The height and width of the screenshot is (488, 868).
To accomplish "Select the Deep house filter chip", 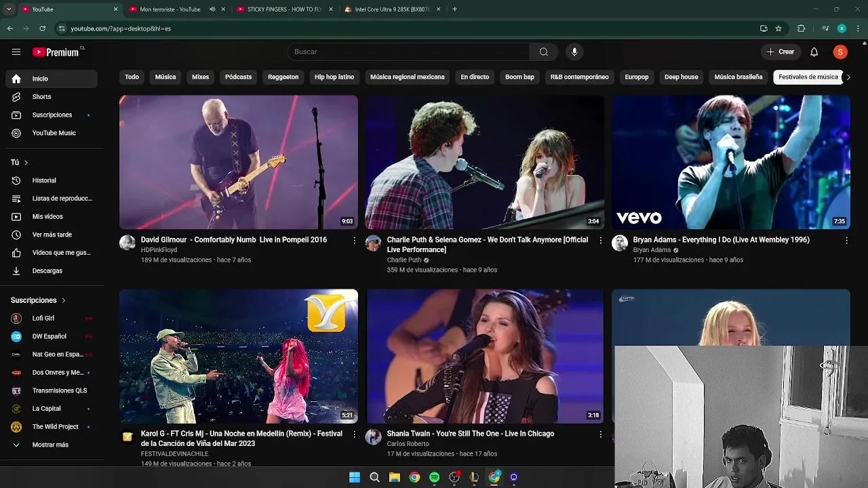I will pyautogui.click(x=681, y=77).
